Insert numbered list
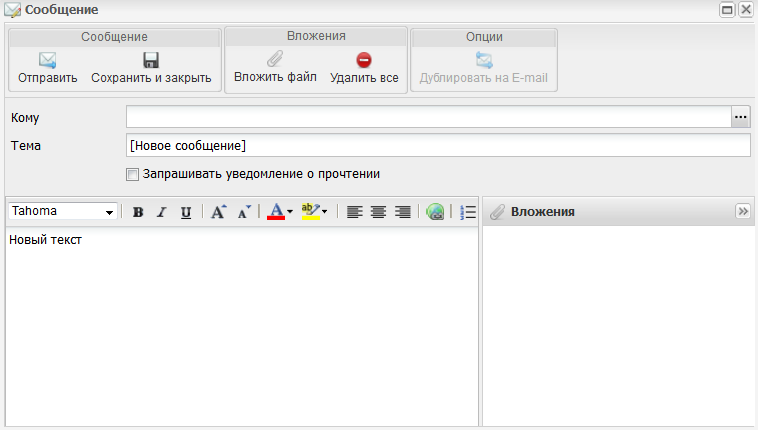Viewport: 758px width, 430px height. 468,212
